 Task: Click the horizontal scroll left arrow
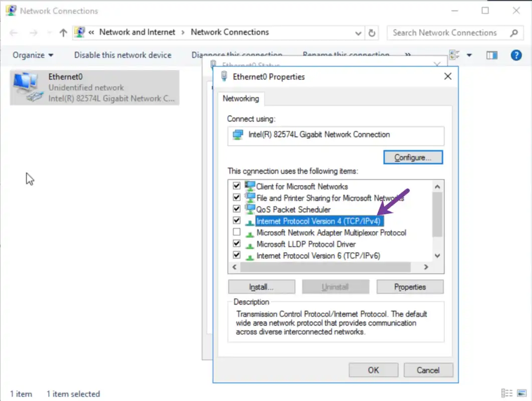pyautogui.click(x=235, y=267)
